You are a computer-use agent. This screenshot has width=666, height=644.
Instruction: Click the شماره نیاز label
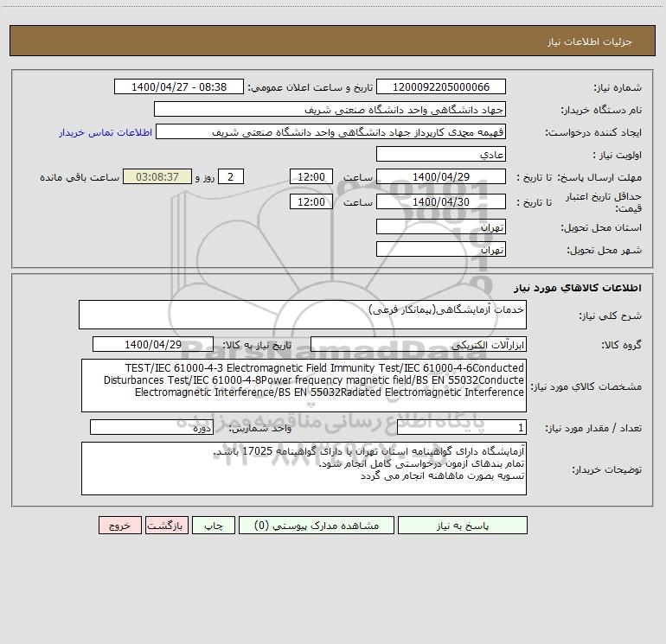pos(618,88)
